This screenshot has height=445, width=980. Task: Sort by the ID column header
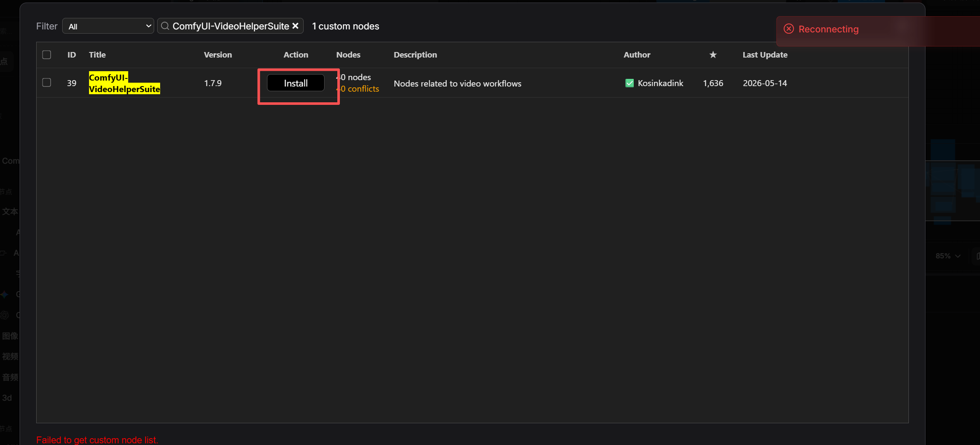72,55
